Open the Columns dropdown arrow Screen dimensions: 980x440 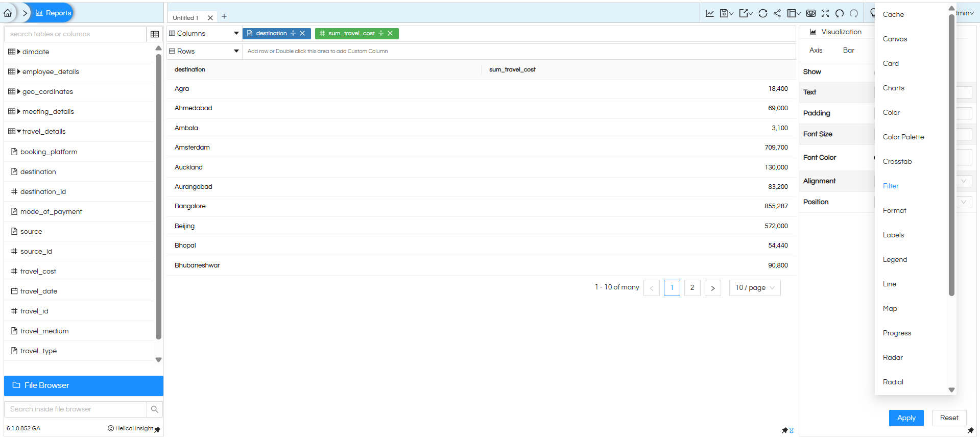click(x=236, y=33)
